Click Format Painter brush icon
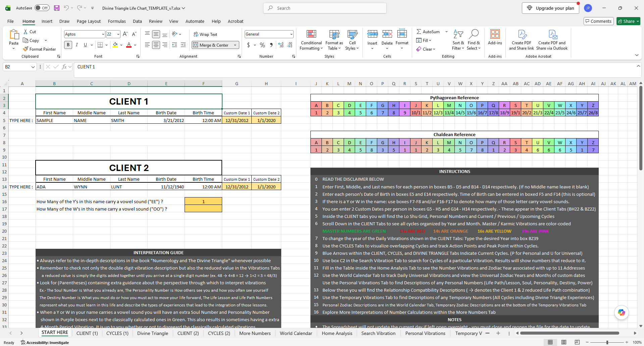The width and height of the screenshot is (644, 346). click(26, 49)
